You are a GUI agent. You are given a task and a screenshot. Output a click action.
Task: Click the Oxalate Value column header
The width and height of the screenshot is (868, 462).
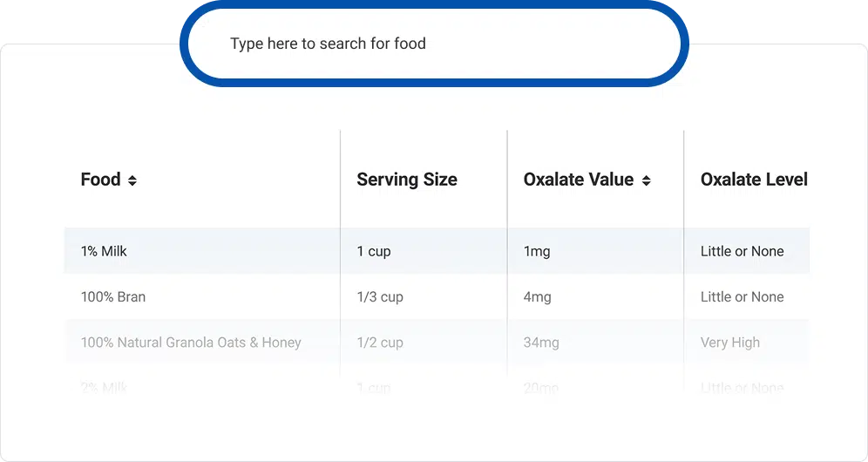(579, 180)
